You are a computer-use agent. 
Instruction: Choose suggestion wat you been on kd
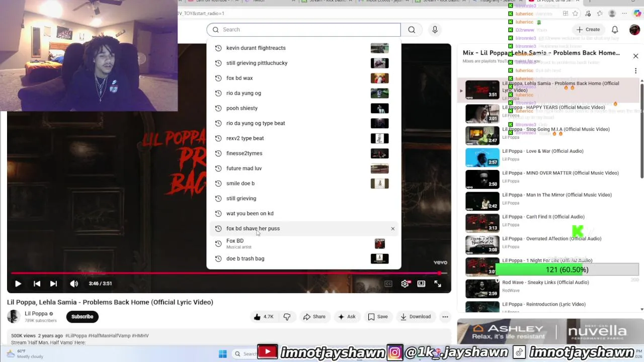tap(303, 213)
